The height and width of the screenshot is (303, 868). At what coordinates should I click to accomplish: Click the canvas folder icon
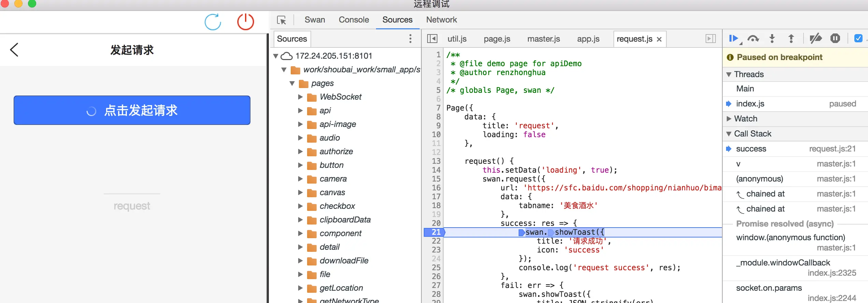point(312,193)
